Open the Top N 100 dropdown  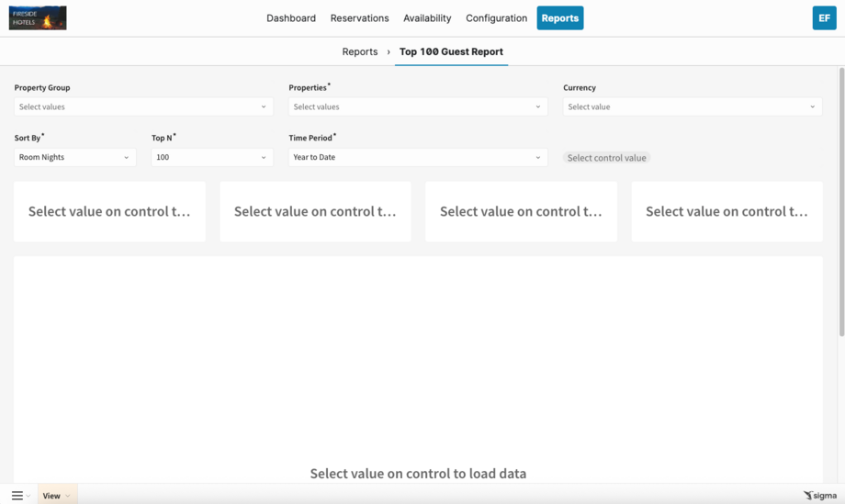click(x=212, y=157)
